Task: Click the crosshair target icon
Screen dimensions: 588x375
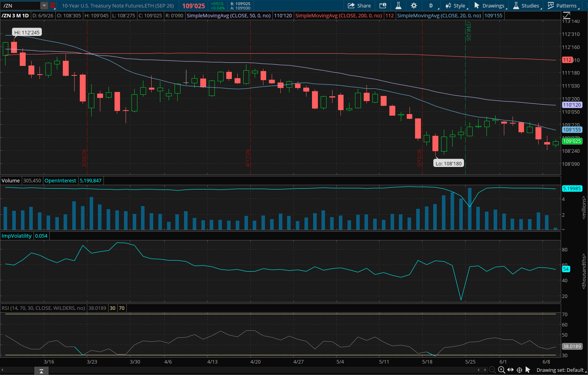Action: pos(519,370)
